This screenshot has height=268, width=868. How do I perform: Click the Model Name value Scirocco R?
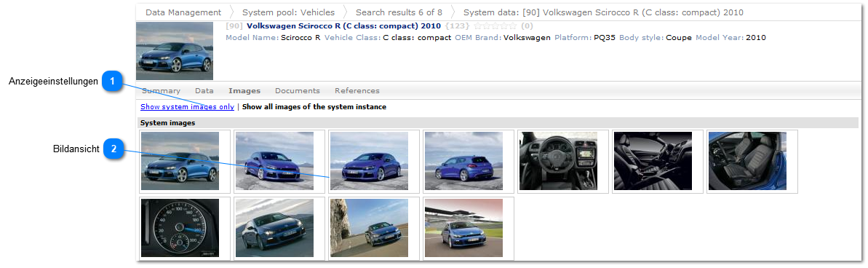[x=300, y=38]
